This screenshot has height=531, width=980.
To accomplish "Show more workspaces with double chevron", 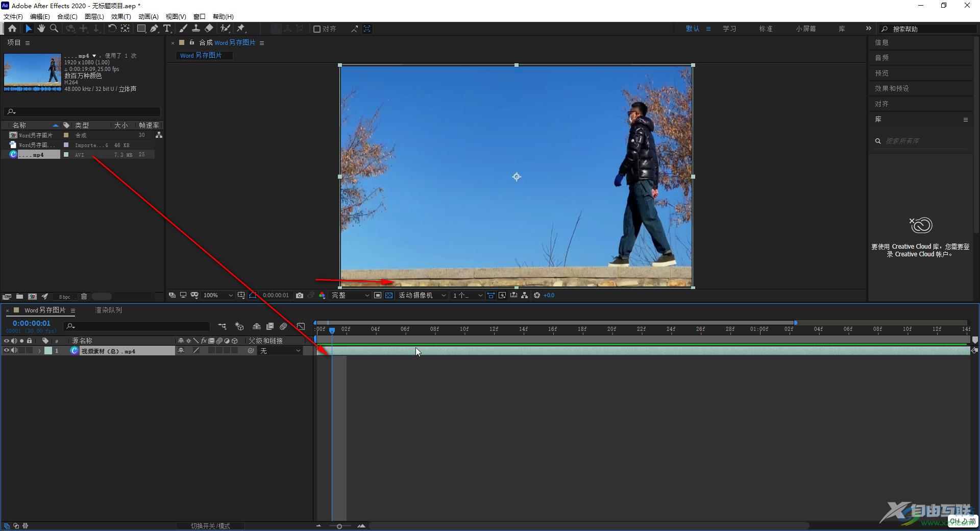I will pos(869,29).
